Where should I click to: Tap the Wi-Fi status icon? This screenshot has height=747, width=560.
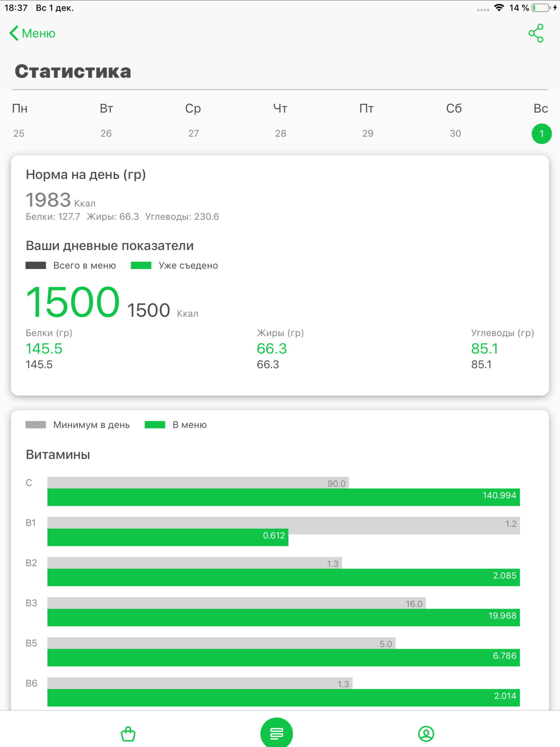coord(499,8)
